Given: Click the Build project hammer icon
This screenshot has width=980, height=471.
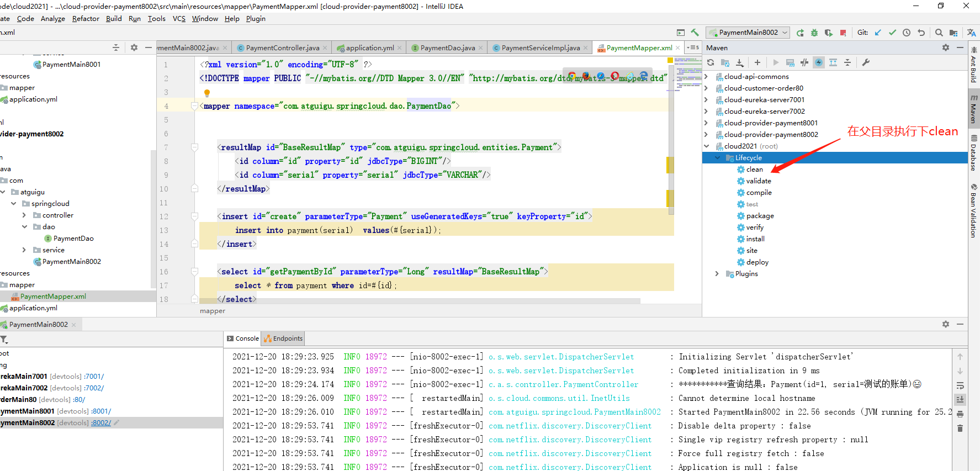Looking at the screenshot, I should pos(695,33).
